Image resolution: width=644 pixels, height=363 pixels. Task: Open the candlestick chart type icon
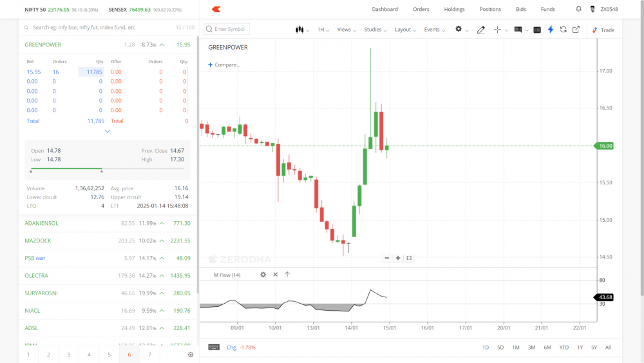click(299, 30)
